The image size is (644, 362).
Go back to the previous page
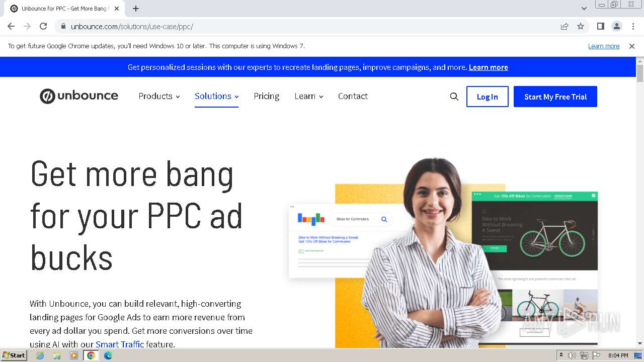coord(11,26)
